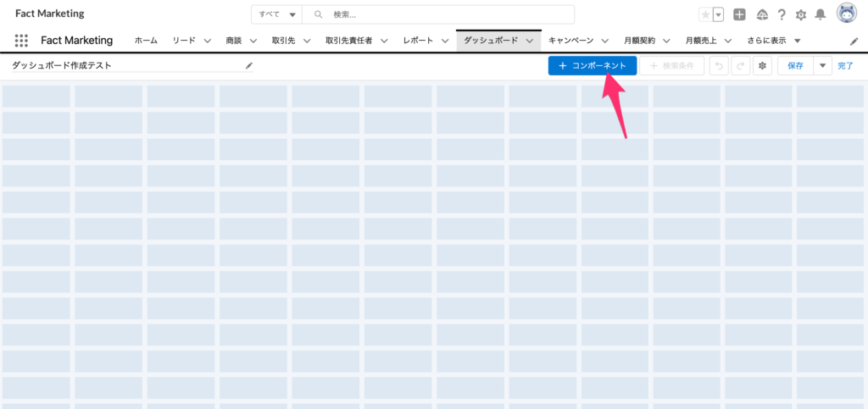Open the 月額契約 tab
The image size is (868, 409).
[639, 41]
